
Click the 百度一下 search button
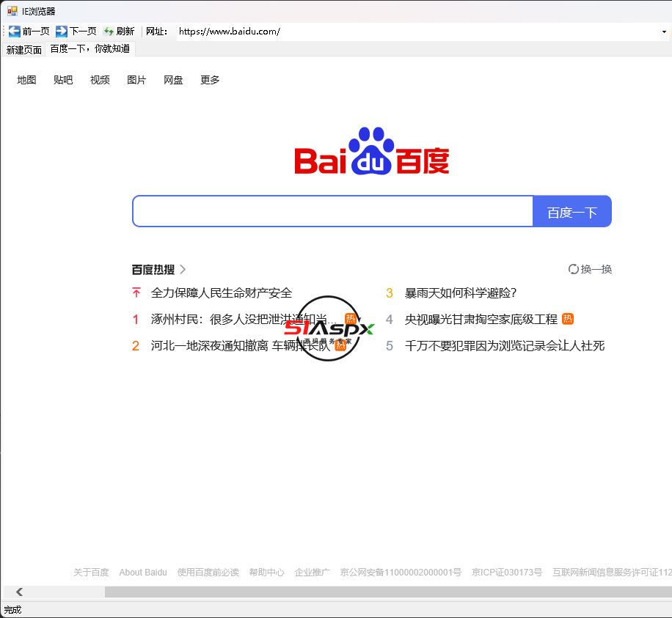[571, 212]
